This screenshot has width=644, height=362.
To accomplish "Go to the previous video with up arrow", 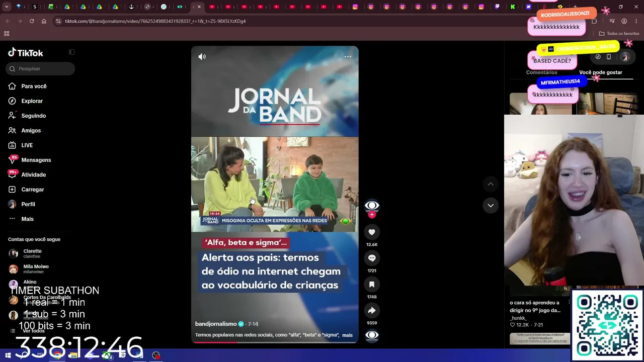I will click(x=491, y=184).
